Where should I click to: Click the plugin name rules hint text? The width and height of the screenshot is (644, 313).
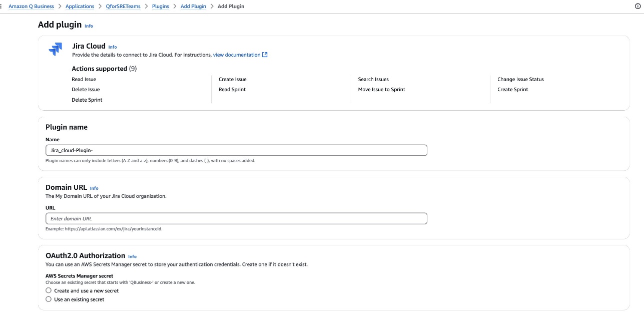[151, 161]
